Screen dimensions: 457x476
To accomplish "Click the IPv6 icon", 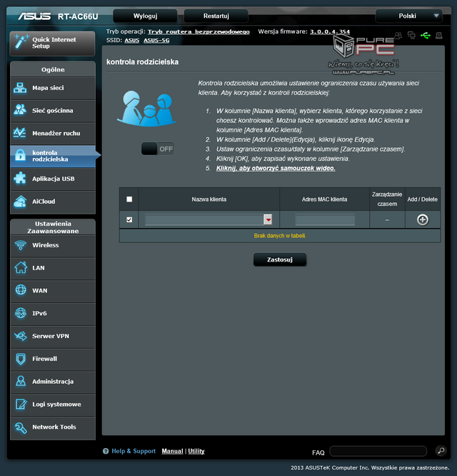I will tap(21, 313).
